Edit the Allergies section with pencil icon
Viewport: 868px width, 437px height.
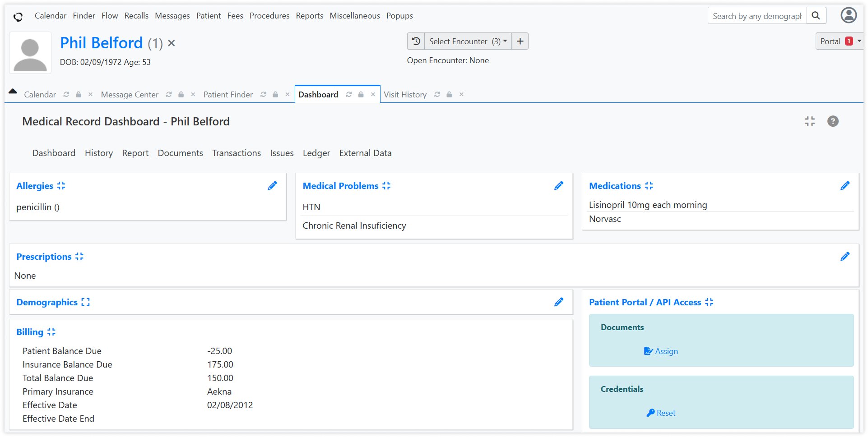pyautogui.click(x=272, y=186)
